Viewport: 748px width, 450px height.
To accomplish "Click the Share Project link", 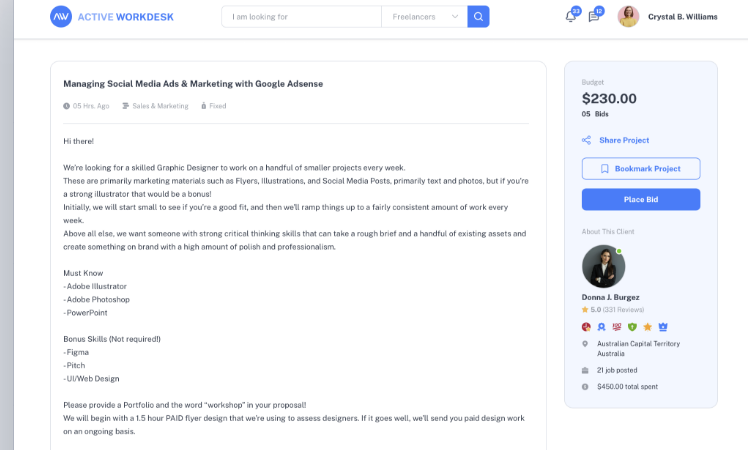I will coord(624,140).
